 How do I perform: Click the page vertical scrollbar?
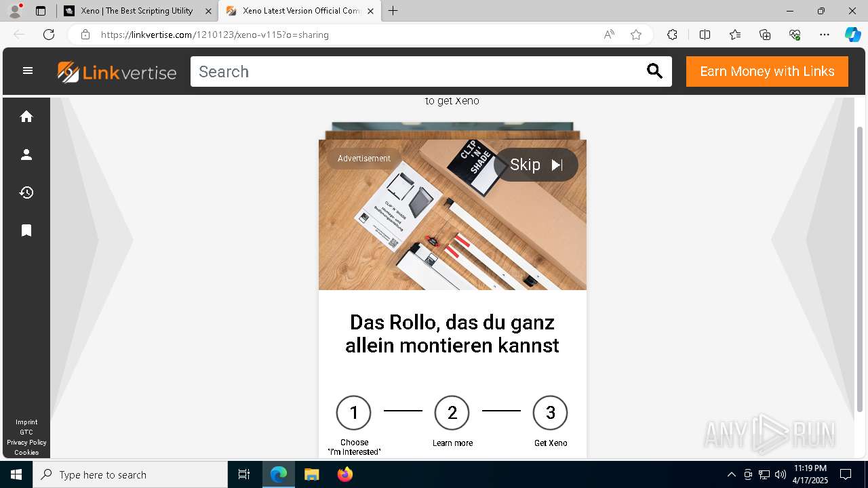click(861, 268)
